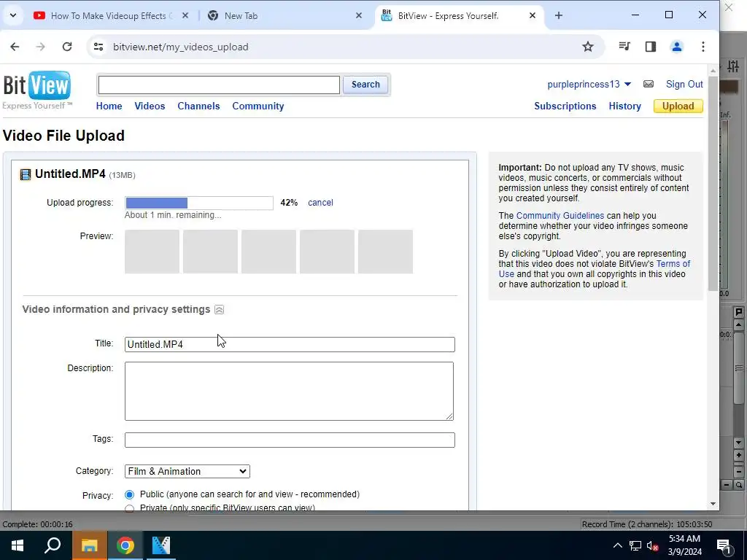Reload the BitView page
This screenshot has height=560, width=747.
point(67,47)
